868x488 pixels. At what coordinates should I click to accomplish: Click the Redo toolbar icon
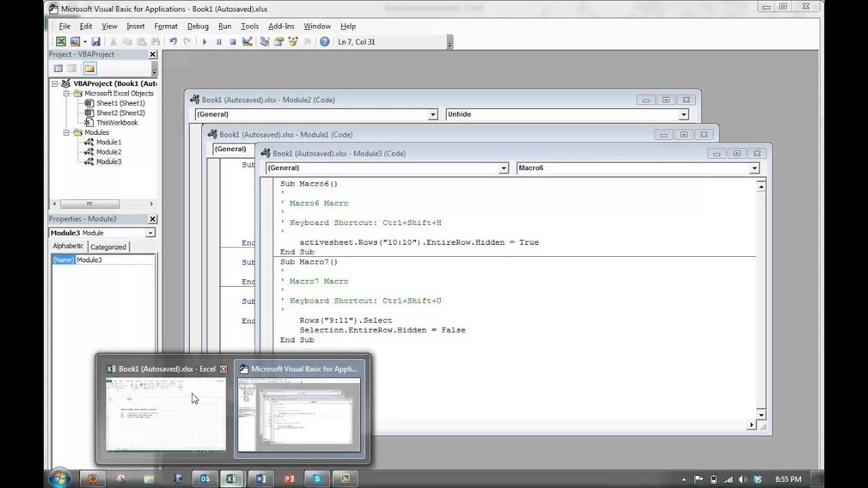click(x=187, y=42)
